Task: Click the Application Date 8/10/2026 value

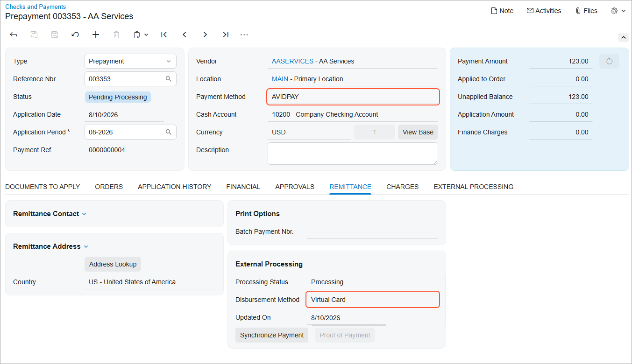Action: point(103,114)
